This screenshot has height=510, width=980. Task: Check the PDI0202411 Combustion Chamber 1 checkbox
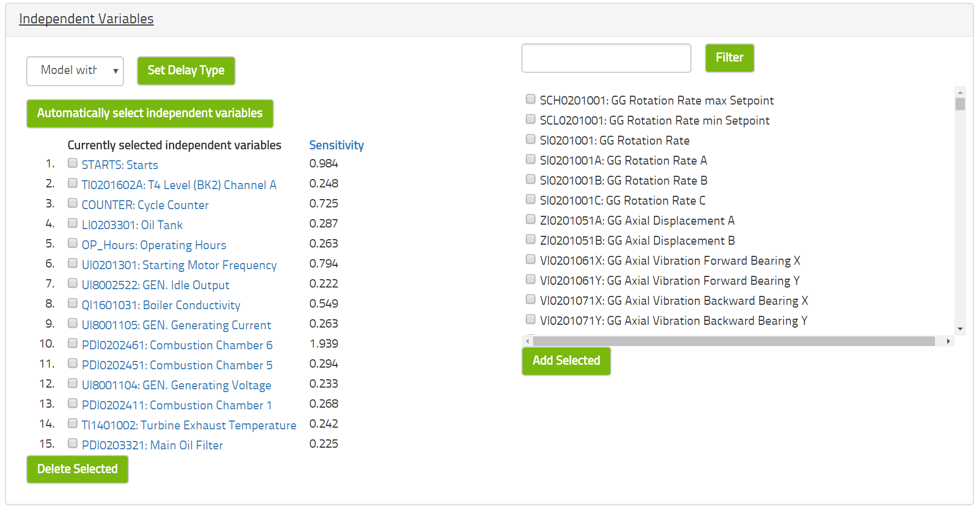pyautogui.click(x=72, y=403)
